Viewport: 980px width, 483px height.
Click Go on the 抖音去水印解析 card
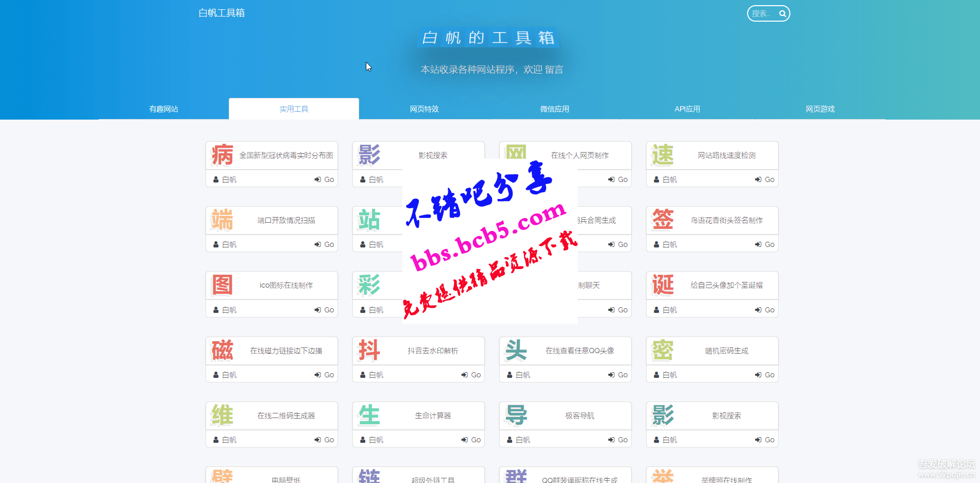click(471, 375)
